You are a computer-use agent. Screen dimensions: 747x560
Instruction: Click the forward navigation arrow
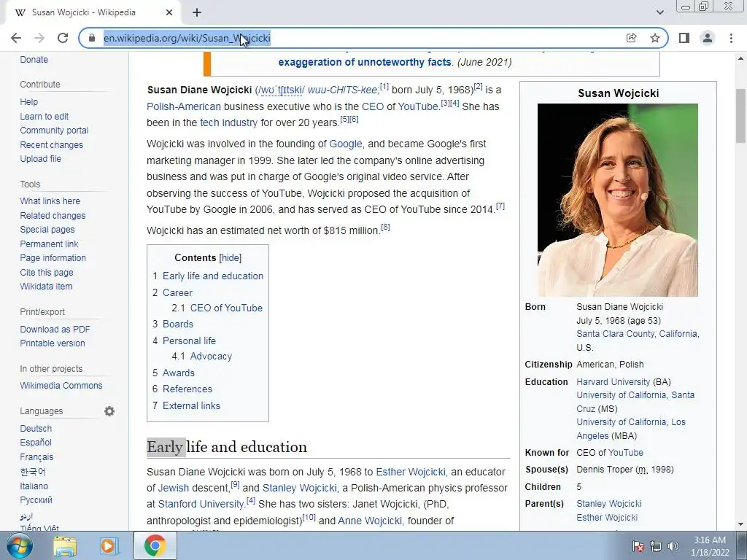click(39, 38)
